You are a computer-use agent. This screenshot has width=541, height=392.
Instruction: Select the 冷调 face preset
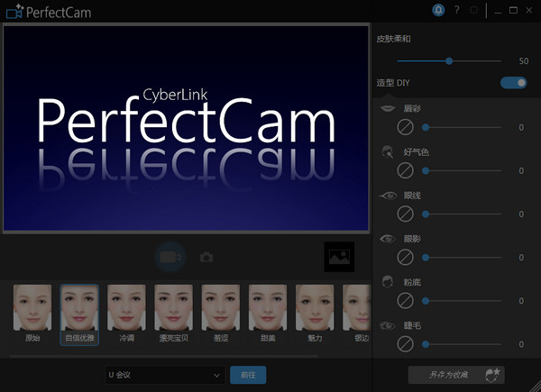click(x=126, y=314)
